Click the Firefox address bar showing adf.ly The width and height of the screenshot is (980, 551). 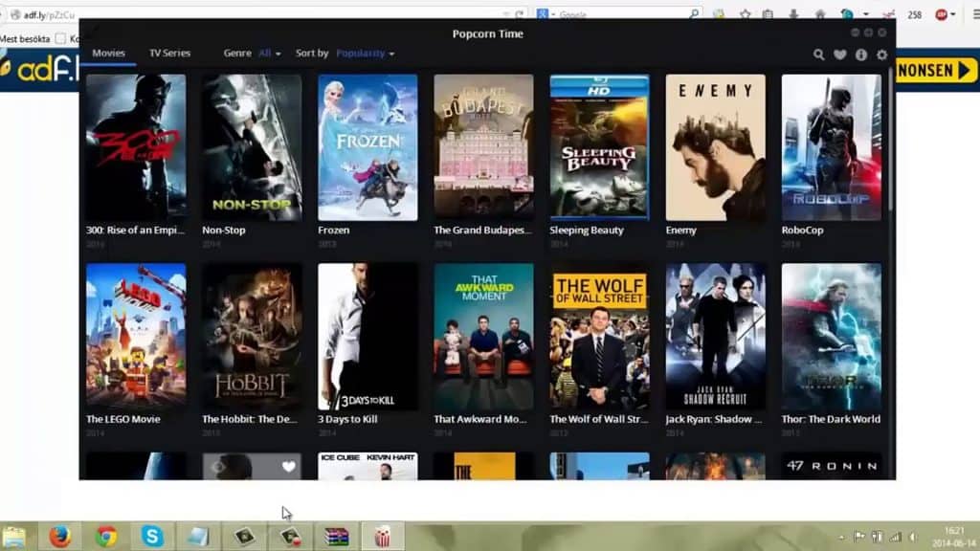click(262, 13)
